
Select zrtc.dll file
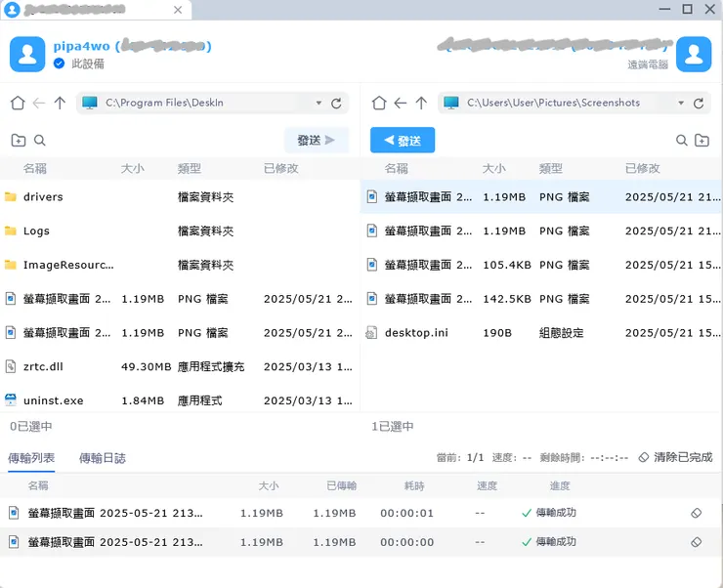pyautogui.click(x=180, y=367)
